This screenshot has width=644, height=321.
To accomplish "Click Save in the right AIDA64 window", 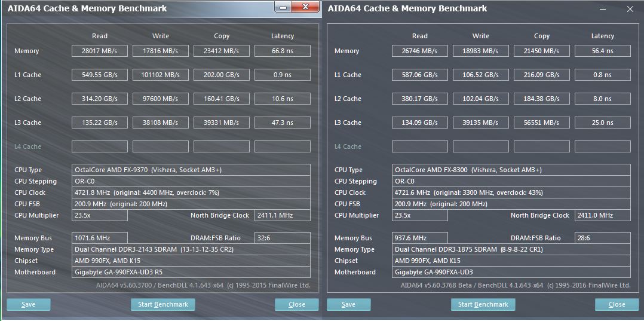I will click(x=348, y=304).
